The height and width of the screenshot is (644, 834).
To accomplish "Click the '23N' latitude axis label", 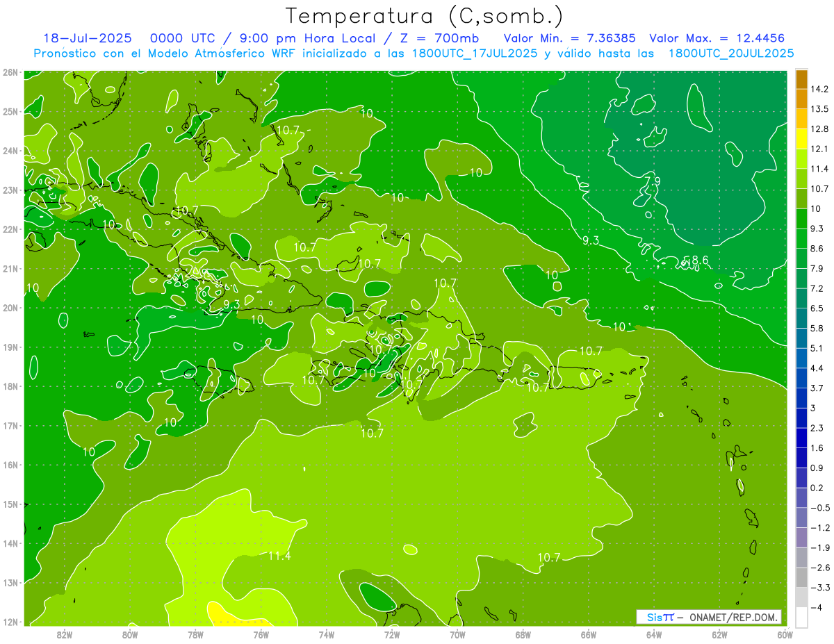I will coord(10,190).
